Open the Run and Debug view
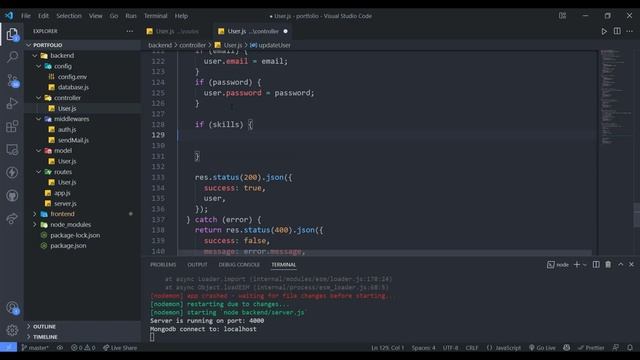Viewport: 640px width, 360px height. point(12,103)
